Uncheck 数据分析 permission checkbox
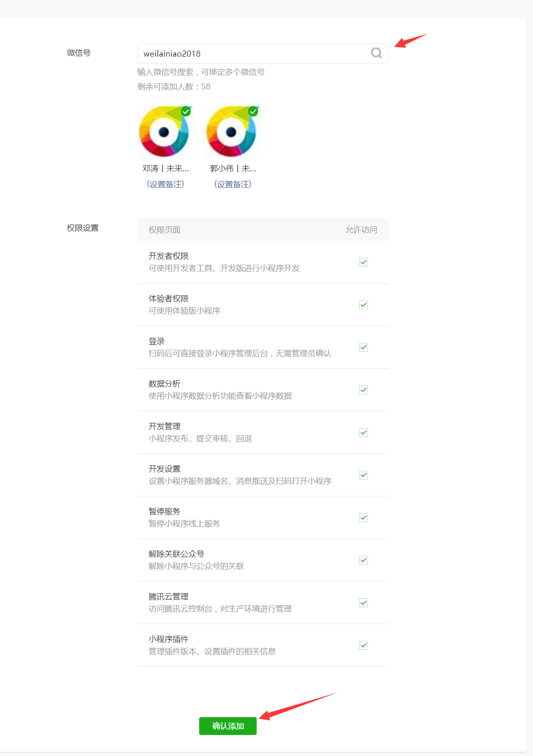Viewport: 533px width, 756px height. click(363, 390)
